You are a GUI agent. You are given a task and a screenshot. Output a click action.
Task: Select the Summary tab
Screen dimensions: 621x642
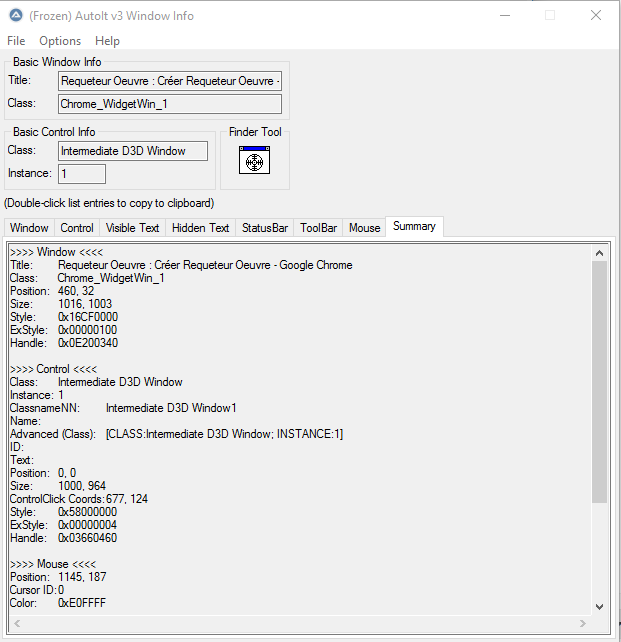pyautogui.click(x=414, y=226)
